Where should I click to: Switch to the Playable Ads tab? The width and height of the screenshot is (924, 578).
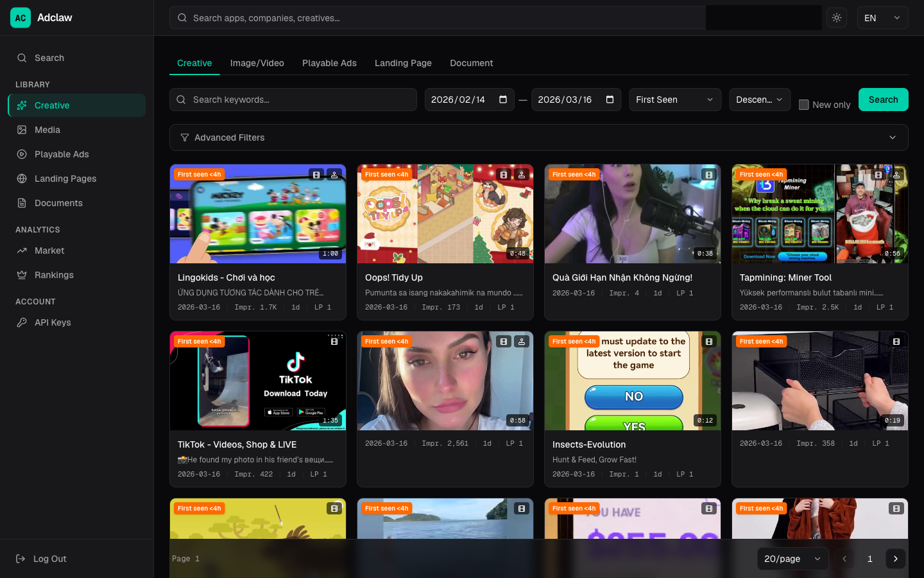[329, 63]
